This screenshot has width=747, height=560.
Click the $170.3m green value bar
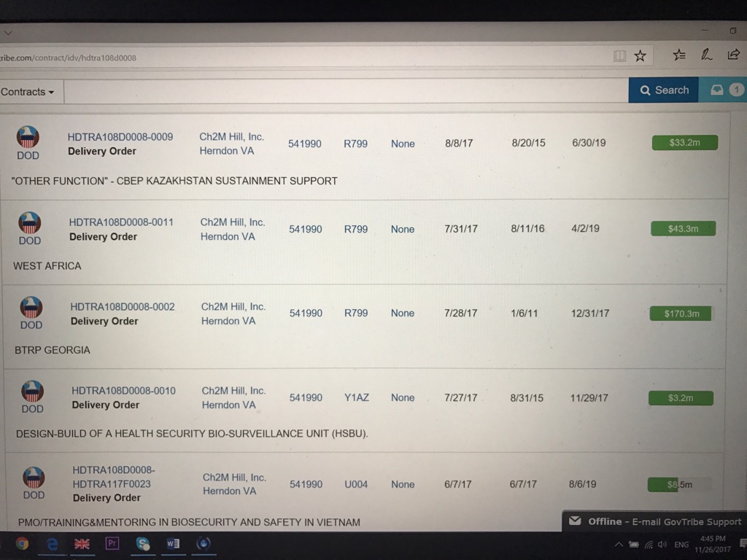point(681,314)
